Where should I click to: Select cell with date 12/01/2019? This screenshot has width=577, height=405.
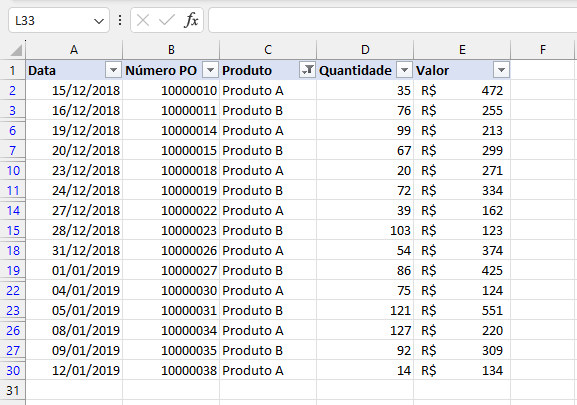pyautogui.click(x=74, y=370)
